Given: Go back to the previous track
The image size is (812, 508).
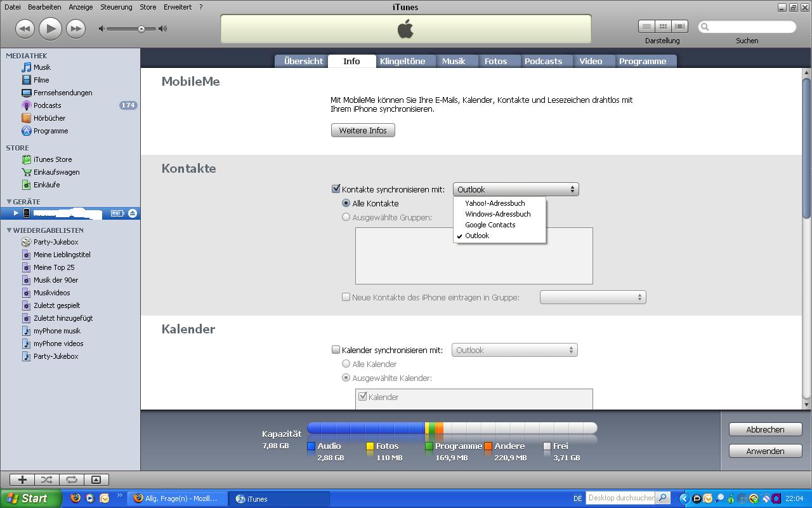Looking at the screenshot, I should click(25, 29).
